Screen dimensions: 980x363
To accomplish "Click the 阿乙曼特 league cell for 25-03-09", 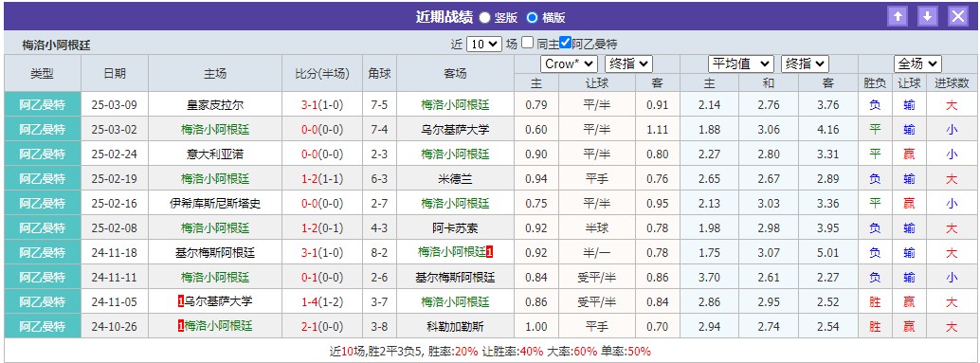I will (x=43, y=105).
